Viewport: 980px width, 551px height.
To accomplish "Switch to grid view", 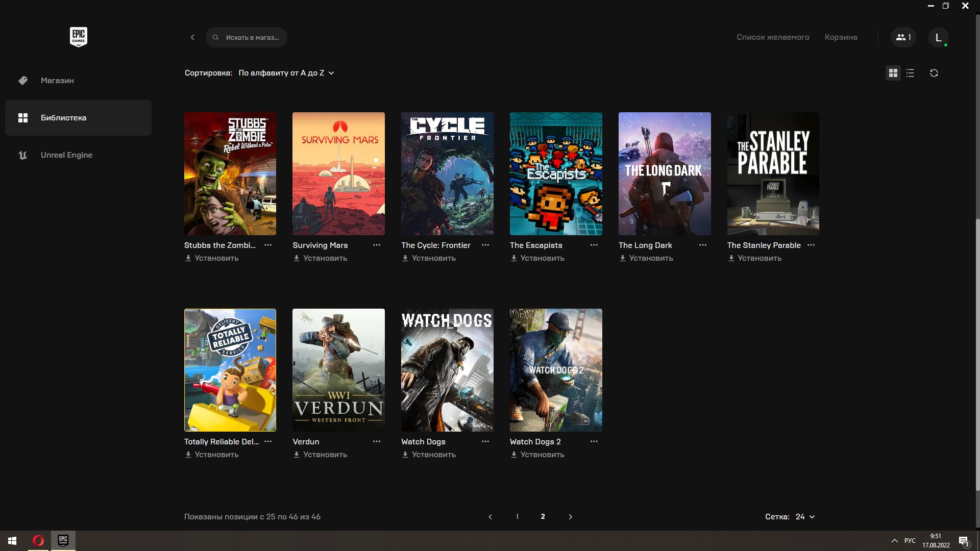I will (893, 73).
